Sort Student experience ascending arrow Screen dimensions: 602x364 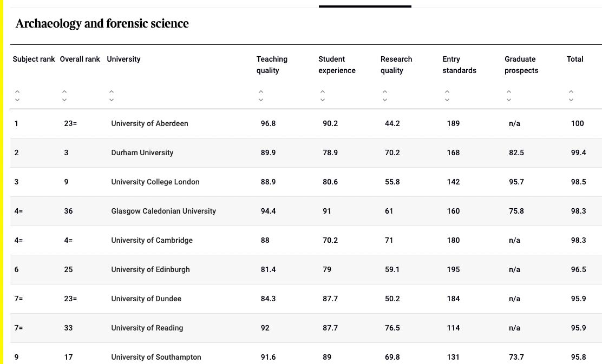[x=323, y=91]
